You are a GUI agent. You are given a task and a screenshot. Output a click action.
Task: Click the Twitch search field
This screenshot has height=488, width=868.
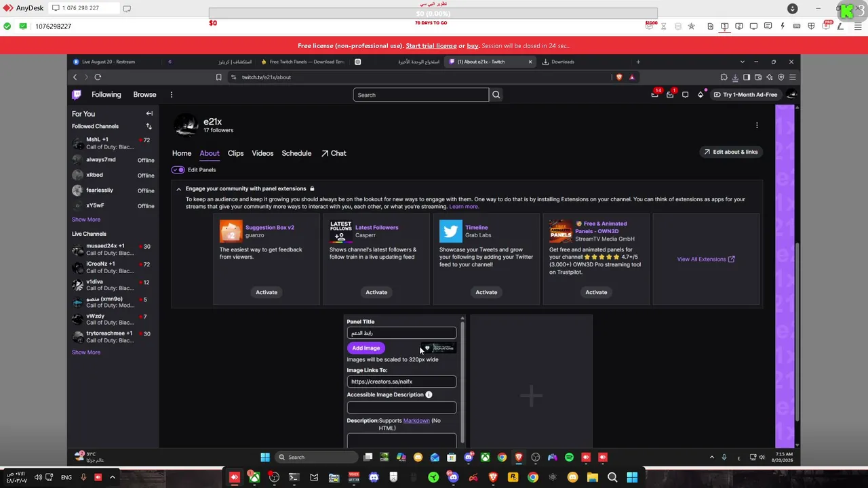(420, 95)
